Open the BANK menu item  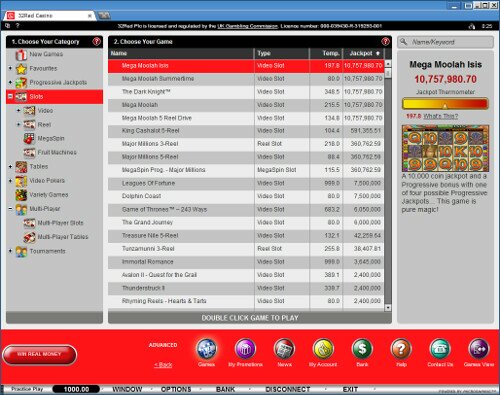click(x=226, y=389)
